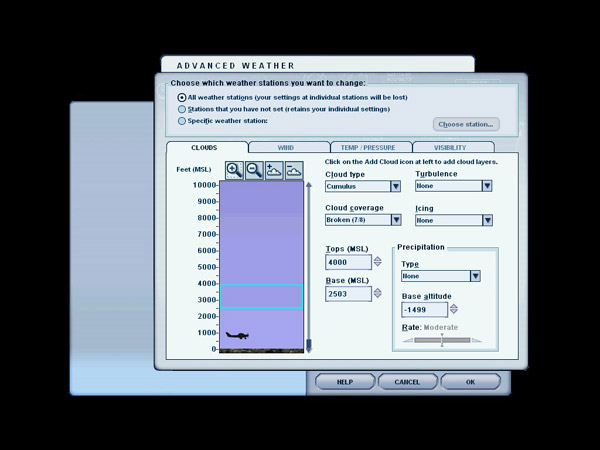Click the Remove Cloud layer icon
The image size is (600, 450).
point(294,170)
